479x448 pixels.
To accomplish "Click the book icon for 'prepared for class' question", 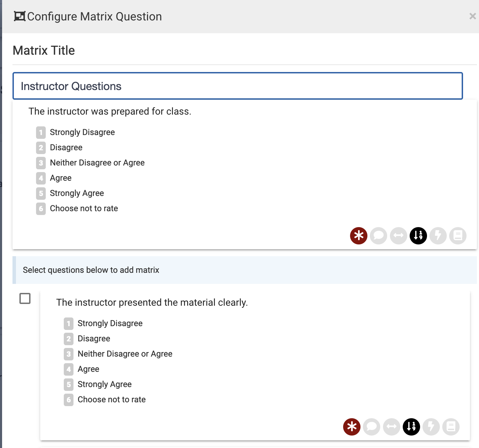I will pos(458,236).
